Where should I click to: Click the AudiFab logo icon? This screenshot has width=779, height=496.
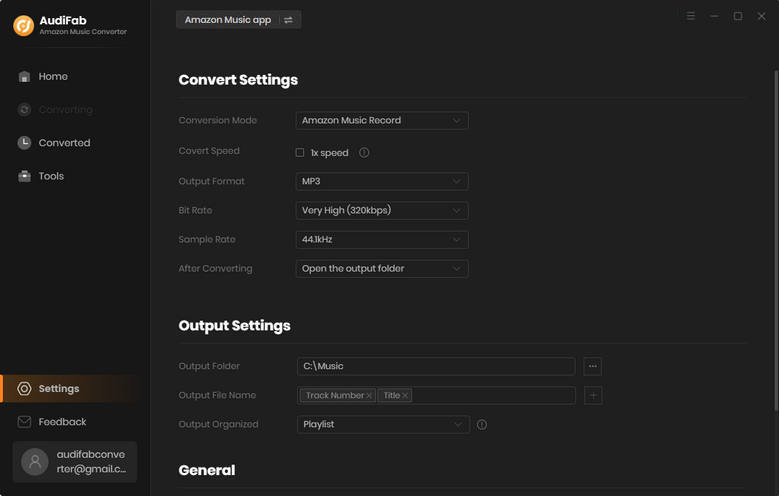point(23,26)
